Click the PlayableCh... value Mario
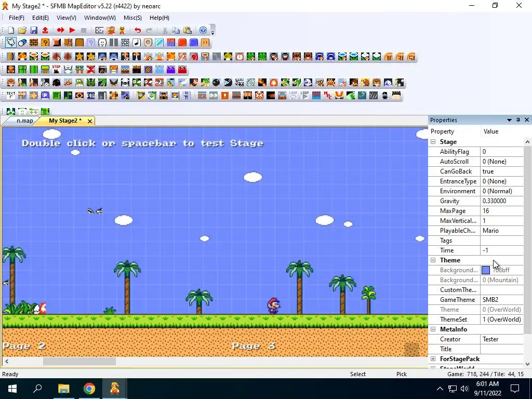Image resolution: width=532 pixels, height=399 pixels. pyautogui.click(x=501, y=230)
